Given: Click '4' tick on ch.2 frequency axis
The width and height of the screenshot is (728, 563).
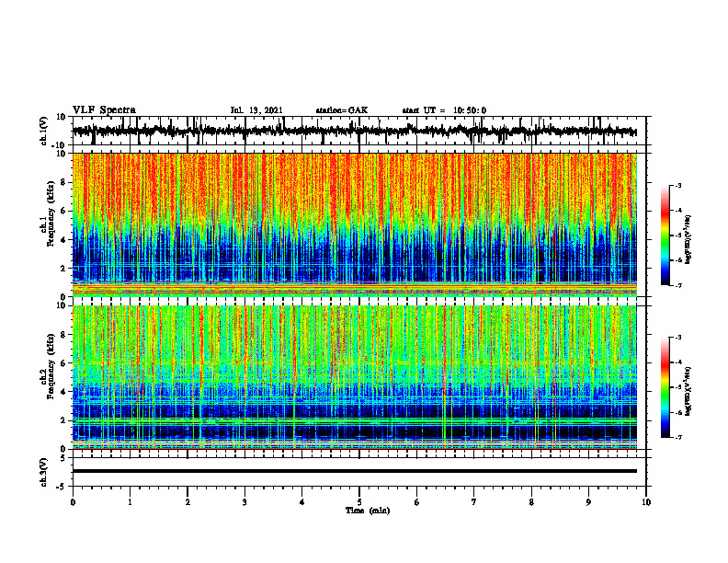Looking at the screenshot, I should click(63, 392).
